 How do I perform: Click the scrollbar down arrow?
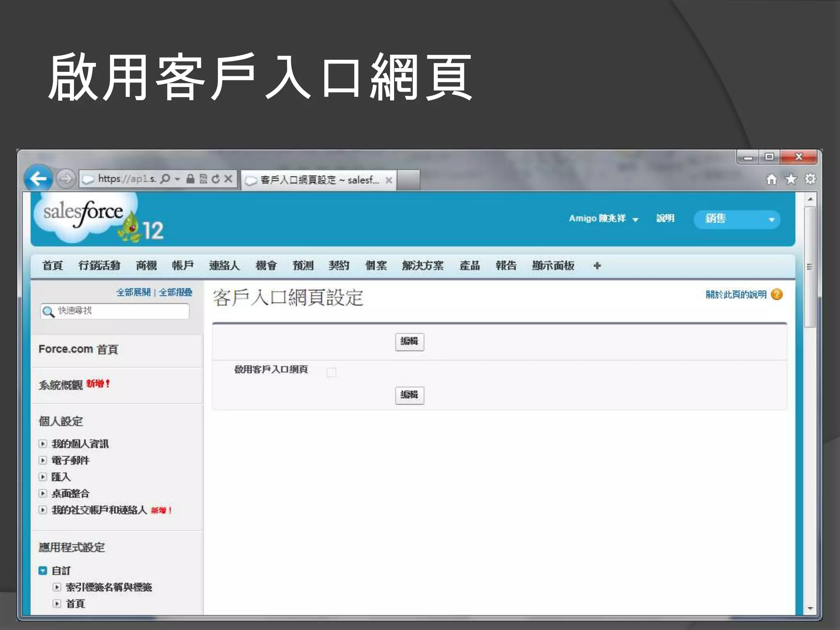tap(810, 609)
